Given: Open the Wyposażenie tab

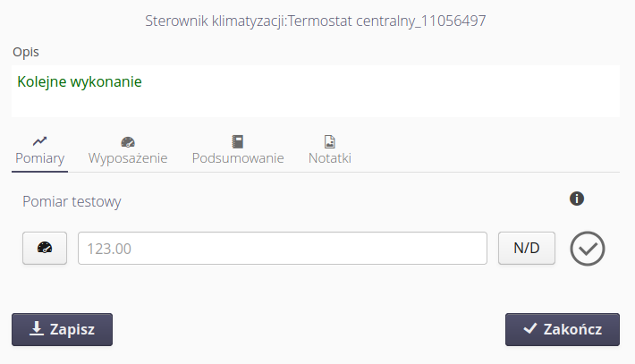Looking at the screenshot, I should point(128,158).
